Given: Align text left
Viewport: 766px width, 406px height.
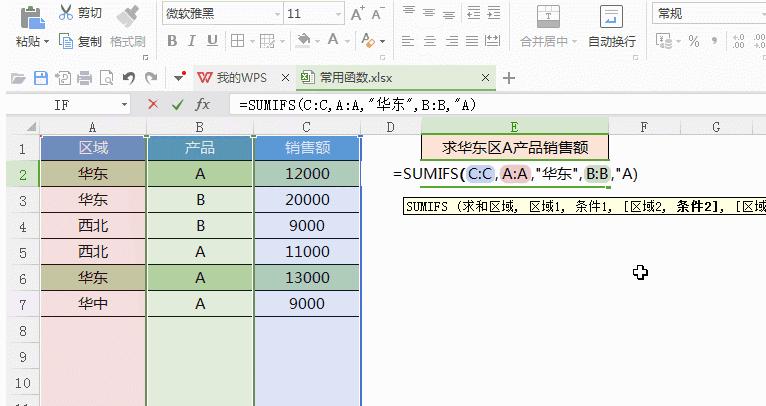Looking at the screenshot, I should (x=408, y=41).
